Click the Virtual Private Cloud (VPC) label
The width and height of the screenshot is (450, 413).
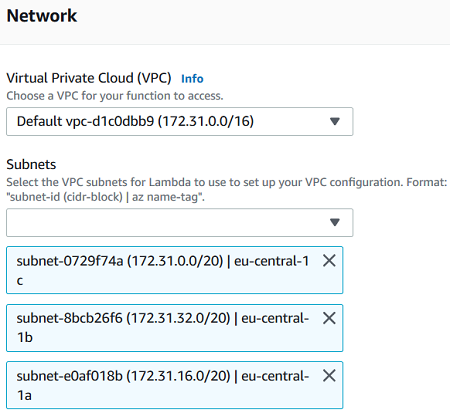tap(89, 78)
